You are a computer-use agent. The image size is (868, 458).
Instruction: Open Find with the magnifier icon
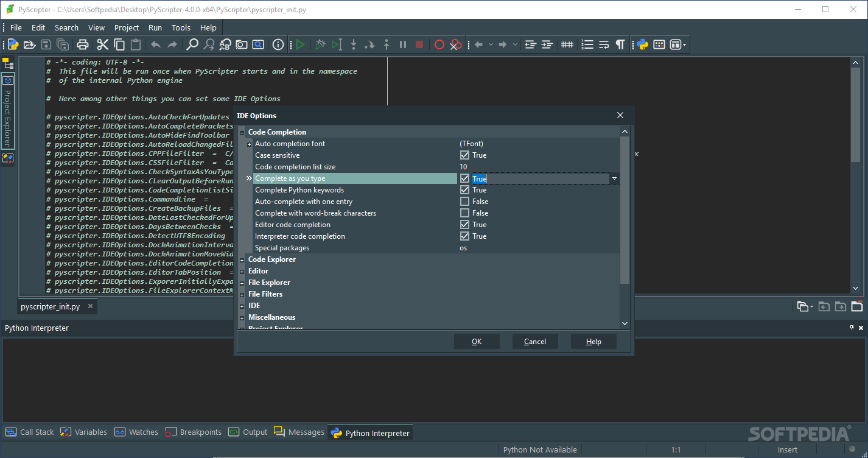click(x=192, y=44)
